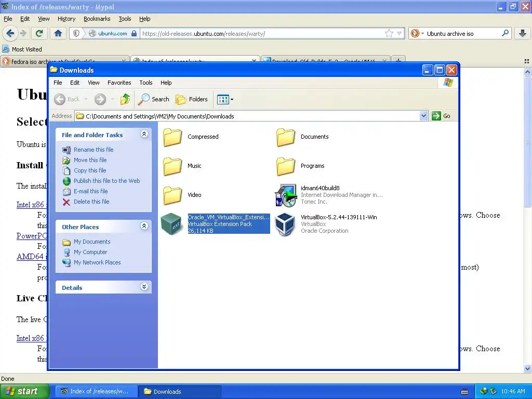Viewport: 532px width, 399px height.
Task: Click the Most Visited bookmarks button
Action: [22, 49]
